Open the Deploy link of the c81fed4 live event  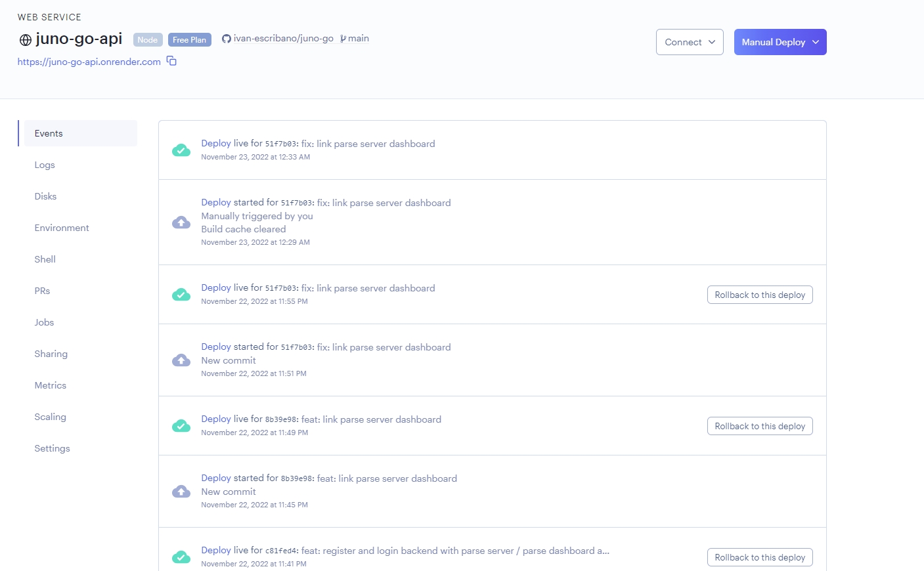(x=216, y=550)
